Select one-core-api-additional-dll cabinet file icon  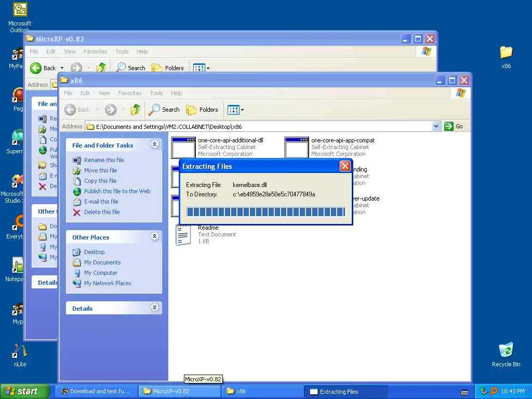point(183,147)
